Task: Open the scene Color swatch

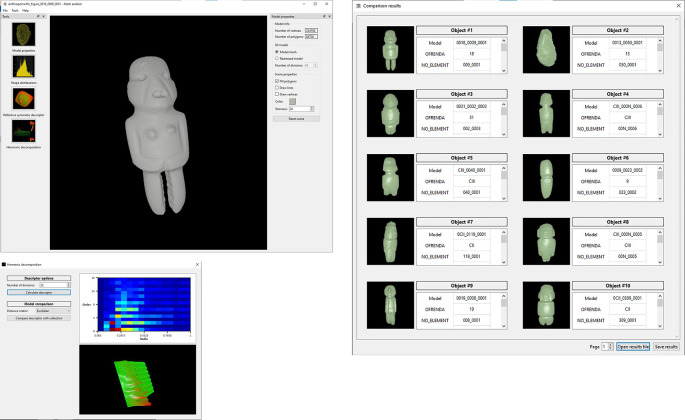Action: click(292, 101)
